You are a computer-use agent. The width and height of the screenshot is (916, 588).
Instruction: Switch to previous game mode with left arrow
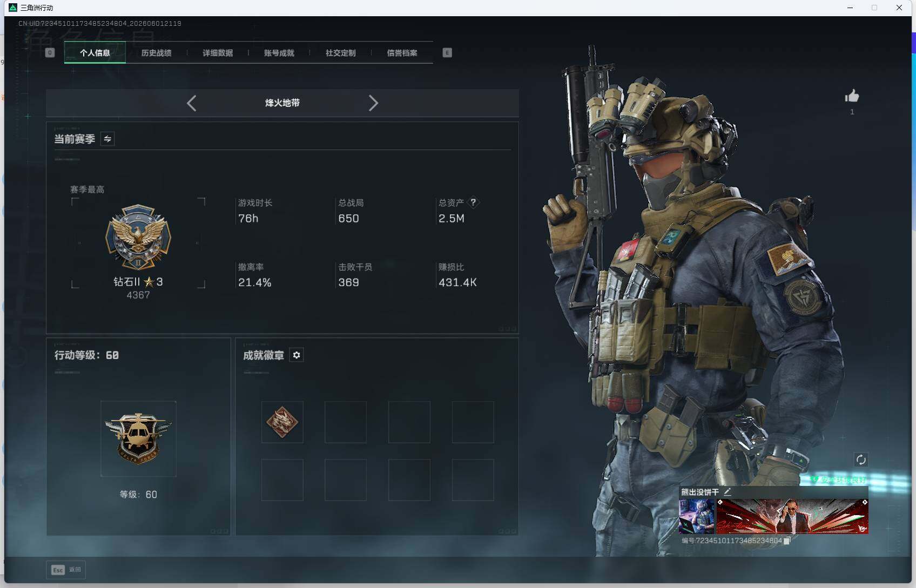(x=192, y=103)
